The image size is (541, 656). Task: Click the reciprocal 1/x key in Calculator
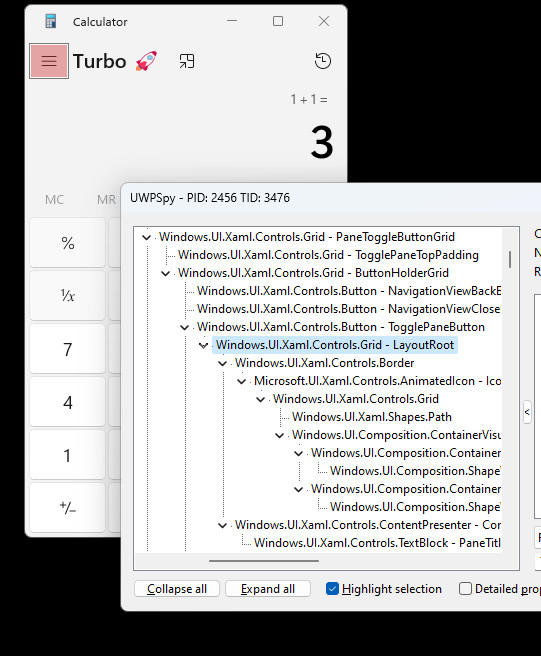click(68, 296)
